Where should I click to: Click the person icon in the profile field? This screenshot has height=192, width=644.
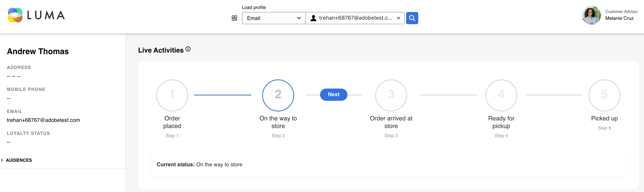(x=313, y=18)
